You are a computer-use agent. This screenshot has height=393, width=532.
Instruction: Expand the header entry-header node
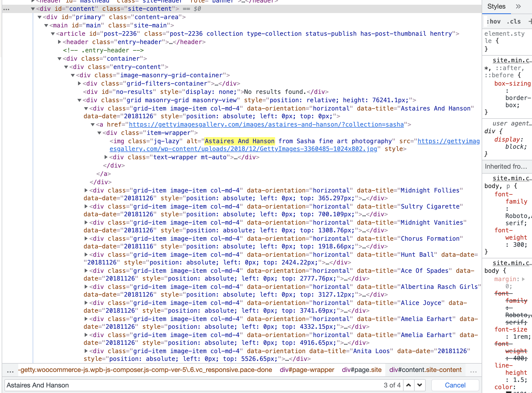pos(60,42)
